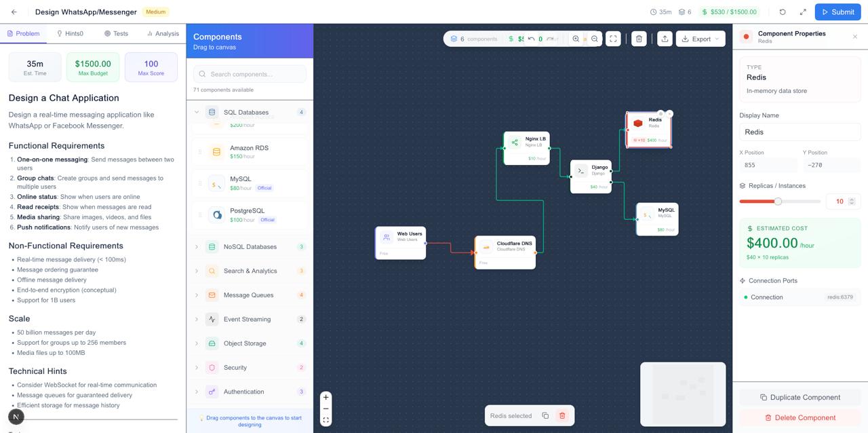
Task: Click the canvas minimap thumbnail
Action: click(683, 394)
